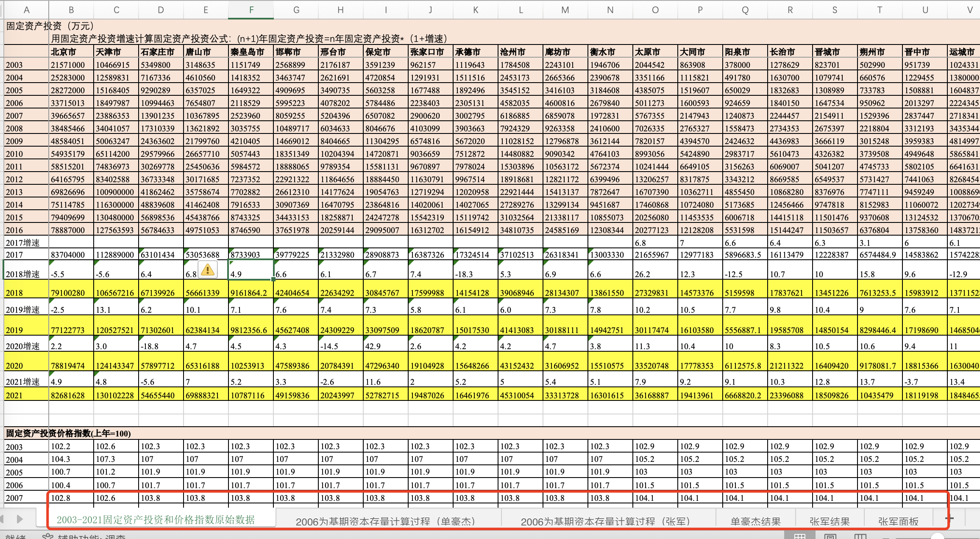980x539 pixels.
Task: Switch to Page Layout view icon
Action: point(830,536)
